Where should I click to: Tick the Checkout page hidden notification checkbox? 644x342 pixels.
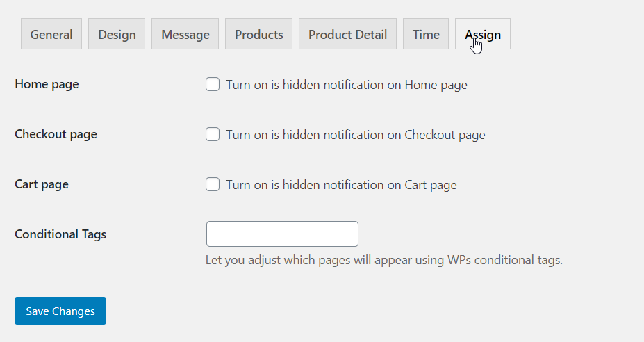click(213, 135)
